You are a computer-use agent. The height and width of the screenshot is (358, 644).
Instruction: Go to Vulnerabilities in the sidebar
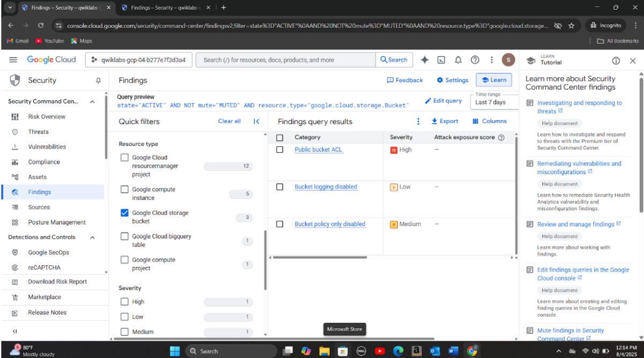coord(47,147)
